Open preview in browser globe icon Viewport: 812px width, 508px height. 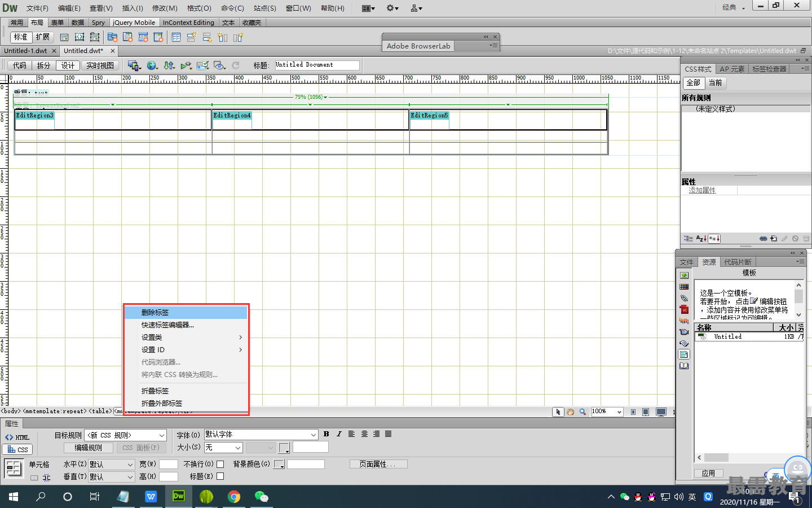[152, 65]
